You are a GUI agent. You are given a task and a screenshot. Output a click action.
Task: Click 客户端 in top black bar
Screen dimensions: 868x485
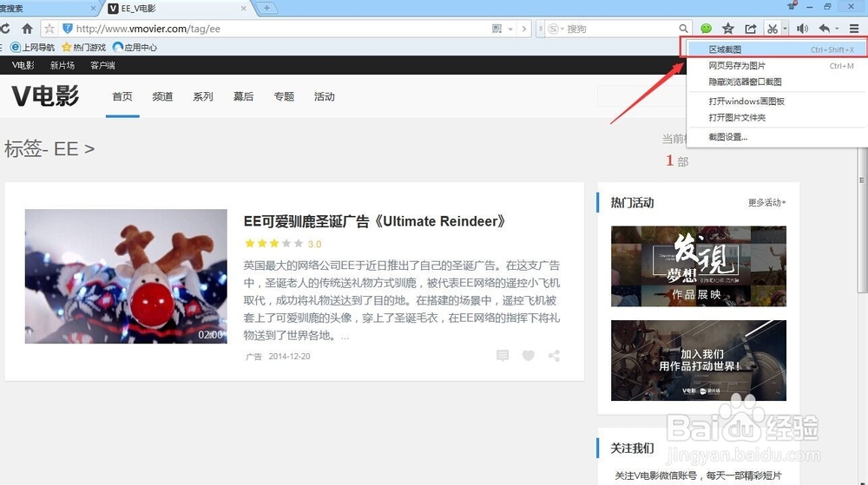pyautogui.click(x=102, y=65)
